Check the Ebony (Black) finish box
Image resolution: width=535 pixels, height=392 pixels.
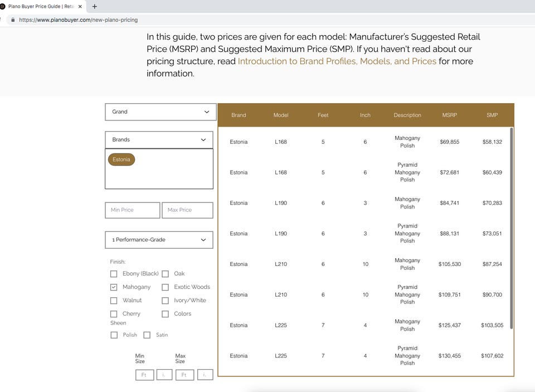(114, 274)
